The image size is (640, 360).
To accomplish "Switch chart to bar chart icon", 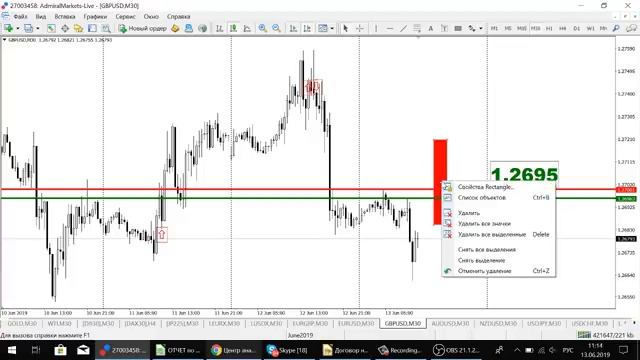I will [220, 28].
